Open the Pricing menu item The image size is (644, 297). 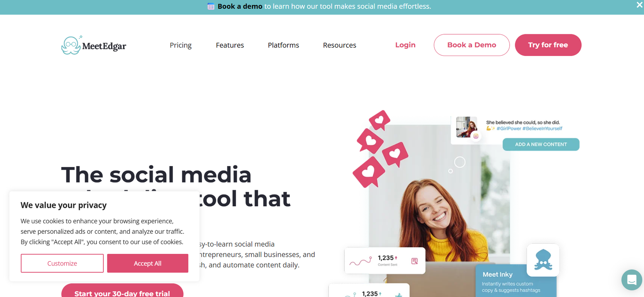181,45
